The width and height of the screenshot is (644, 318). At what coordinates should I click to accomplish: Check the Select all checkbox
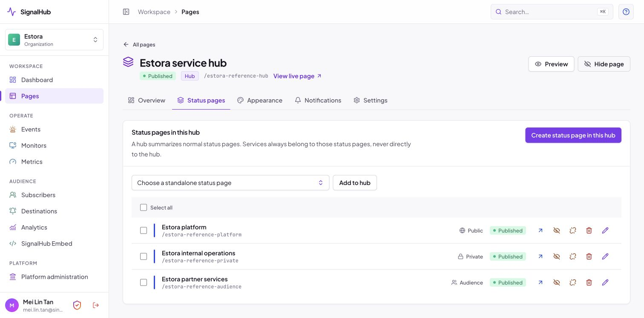[144, 208]
